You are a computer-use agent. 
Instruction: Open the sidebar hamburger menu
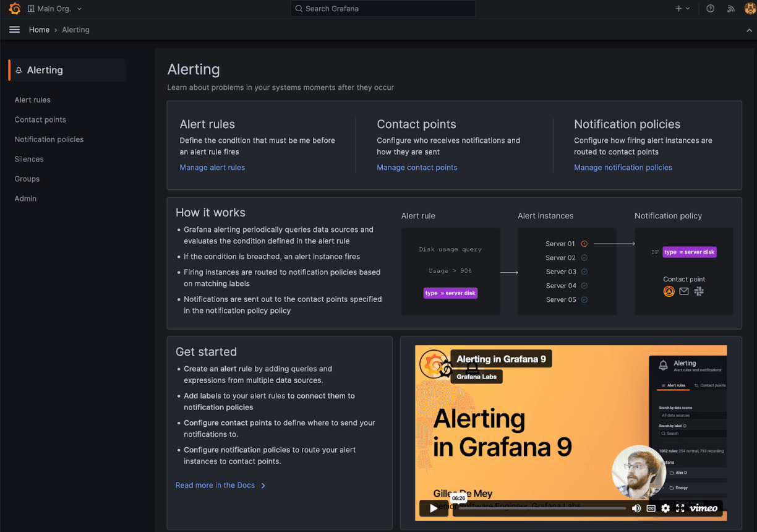pos(14,29)
